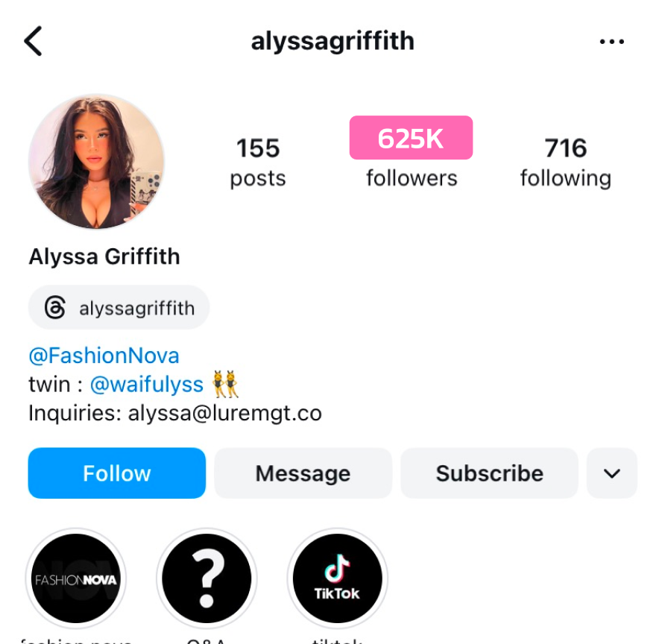The image size is (665, 644).
Task: View the Fashion Nova story highlight
Action: tap(76, 578)
